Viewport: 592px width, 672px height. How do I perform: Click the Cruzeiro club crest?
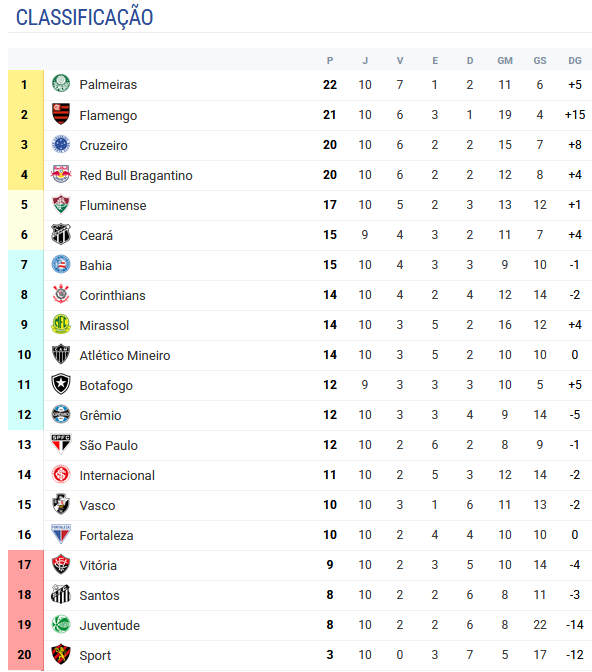(x=61, y=144)
